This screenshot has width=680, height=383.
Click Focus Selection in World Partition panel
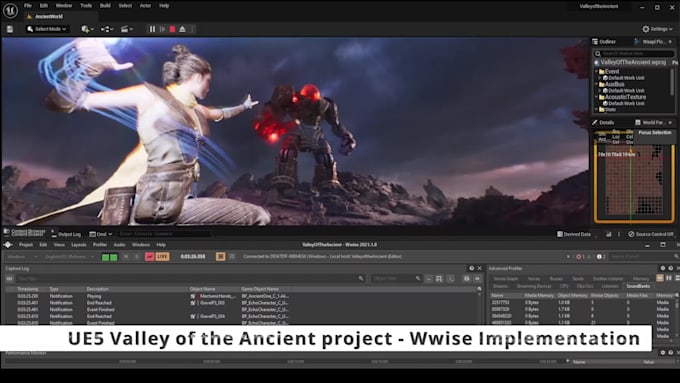(655, 133)
